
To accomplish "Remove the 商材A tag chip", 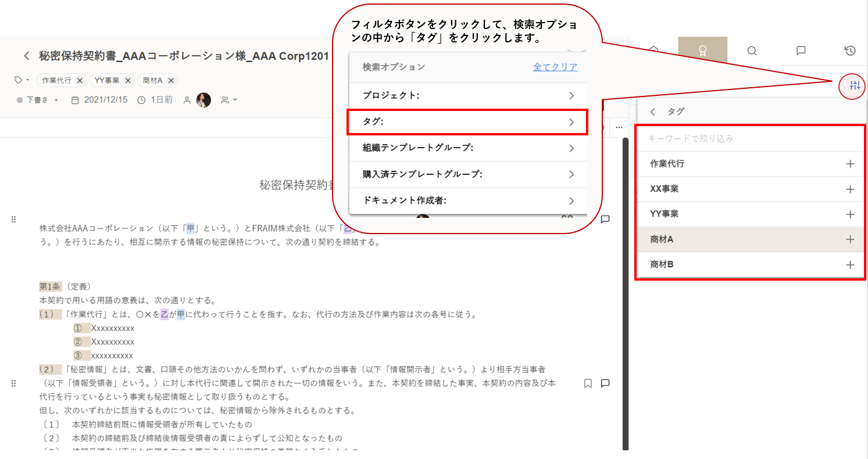I will (171, 81).
